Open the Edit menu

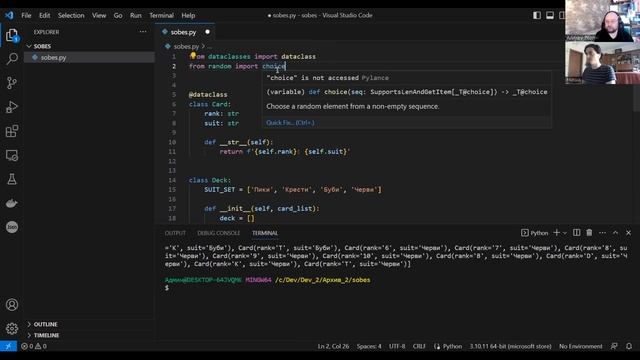click(x=44, y=16)
